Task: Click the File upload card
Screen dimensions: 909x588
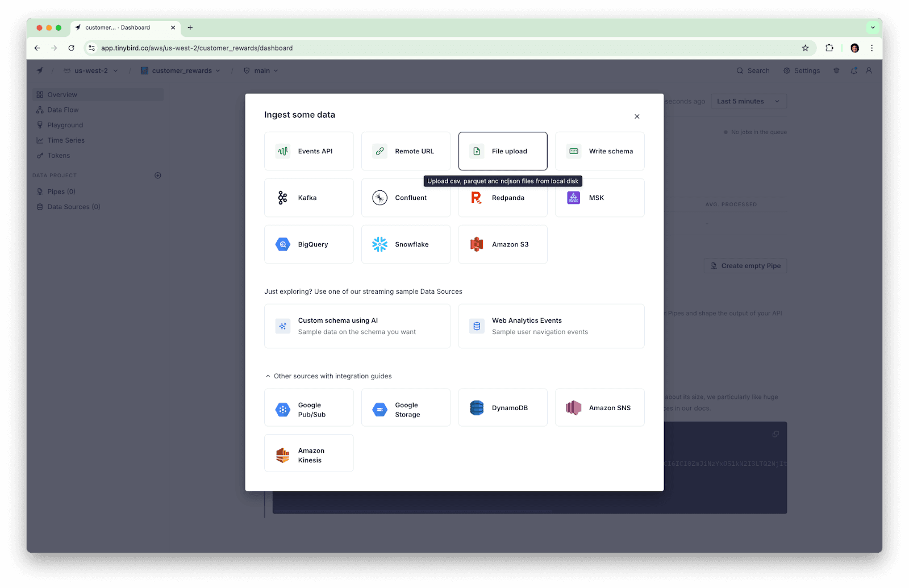Action: tap(503, 151)
